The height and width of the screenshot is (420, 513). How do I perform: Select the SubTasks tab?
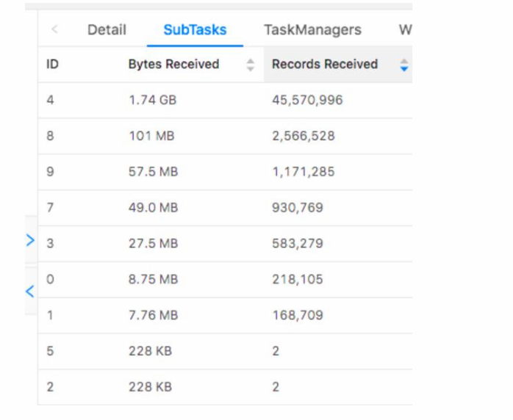pos(195,30)
